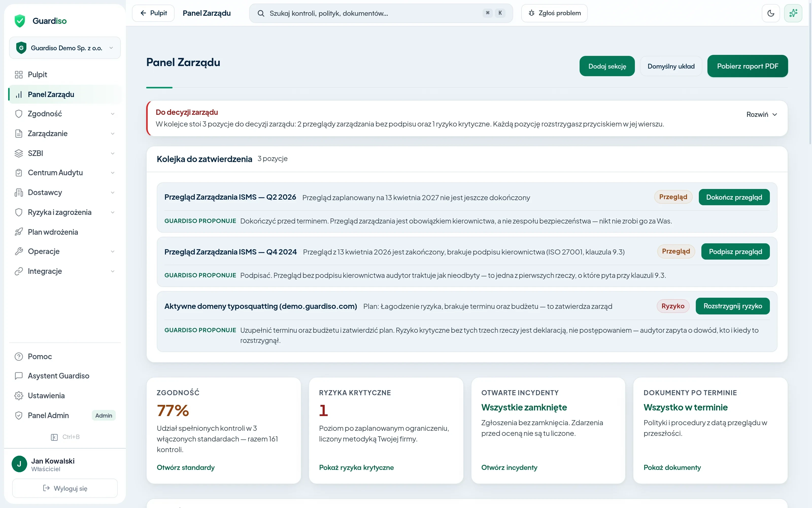812x508 pixels.
Task: Click the Dostawcy building icon
Action: 19,193
